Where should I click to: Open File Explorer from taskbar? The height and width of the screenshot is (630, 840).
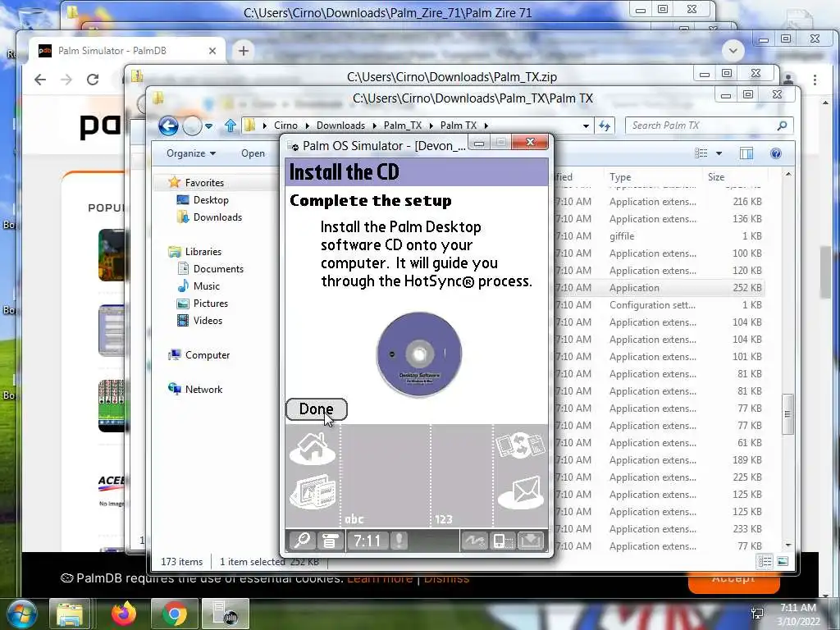[71, 614]
